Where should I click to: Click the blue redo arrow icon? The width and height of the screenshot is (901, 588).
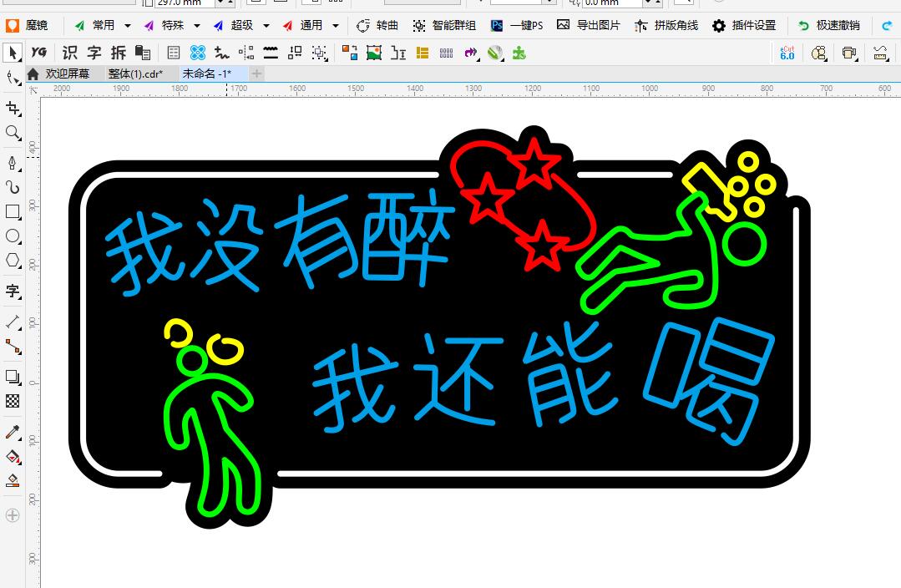(x=887, y=25)
